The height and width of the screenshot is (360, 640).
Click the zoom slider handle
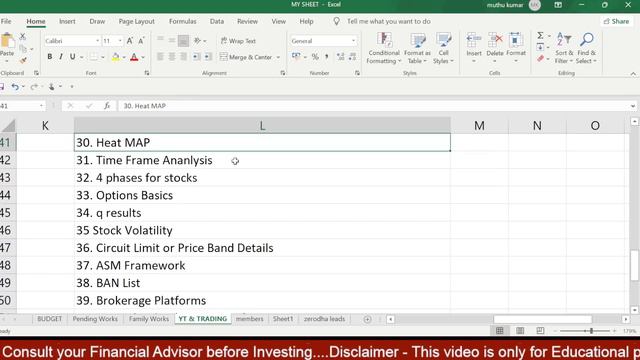tap(591, 331)
